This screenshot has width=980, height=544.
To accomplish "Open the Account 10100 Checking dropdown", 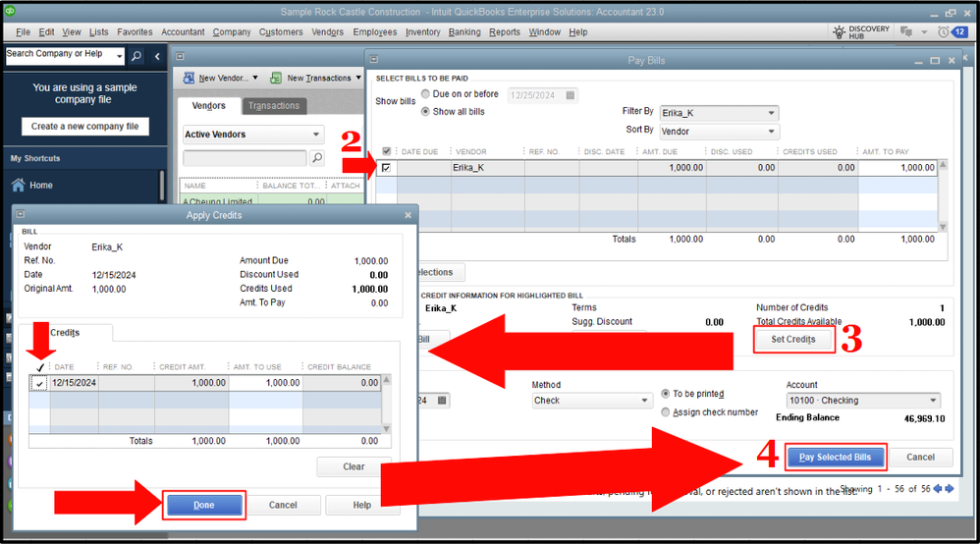I will click(933, 401).
